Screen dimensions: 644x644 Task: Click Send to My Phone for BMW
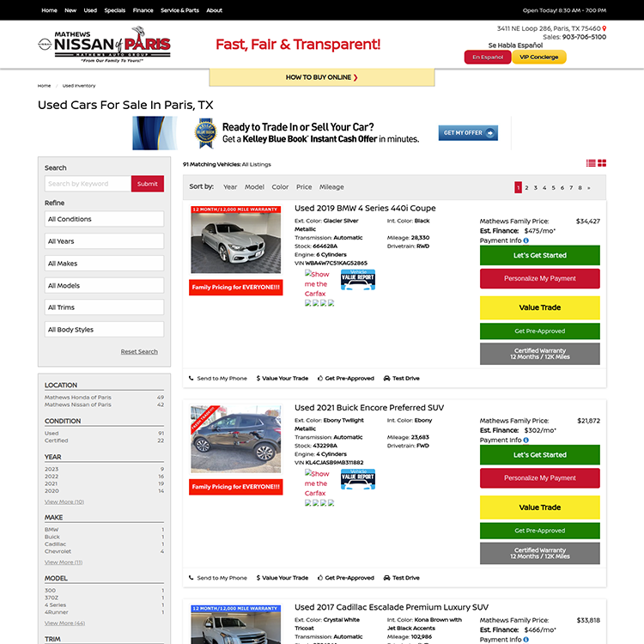218,379
